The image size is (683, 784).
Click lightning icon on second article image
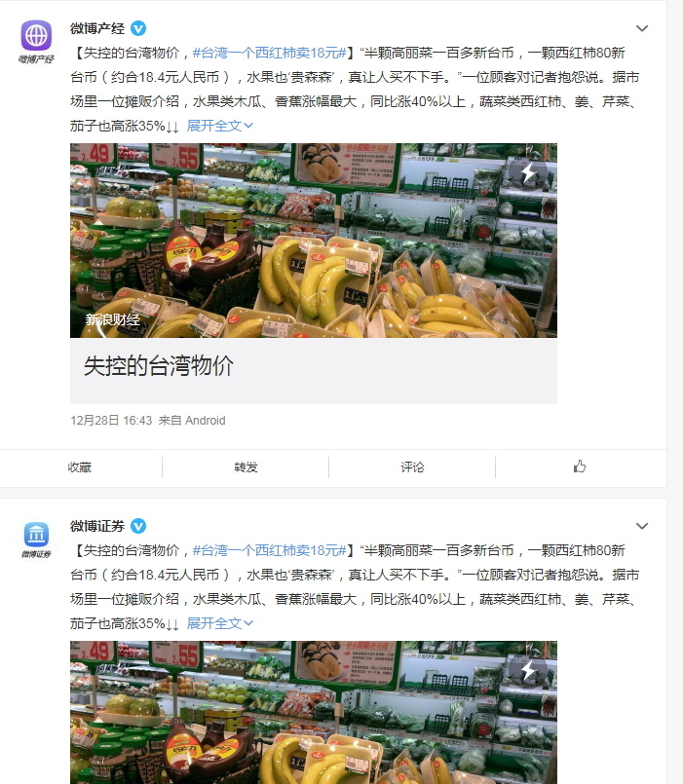click(528, 670)
